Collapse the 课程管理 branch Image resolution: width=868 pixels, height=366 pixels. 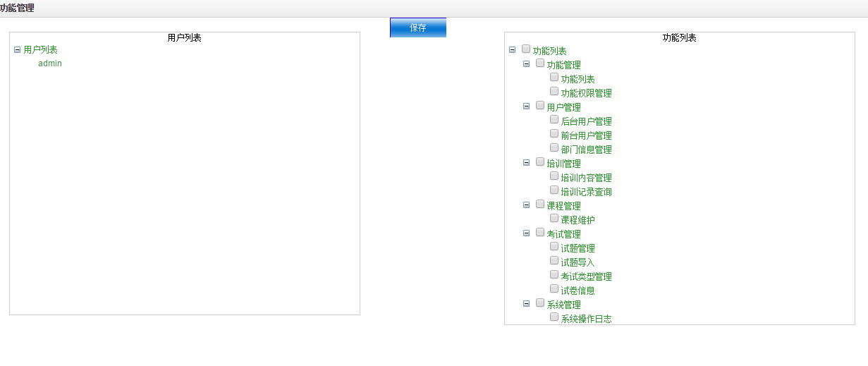point(526,205)
